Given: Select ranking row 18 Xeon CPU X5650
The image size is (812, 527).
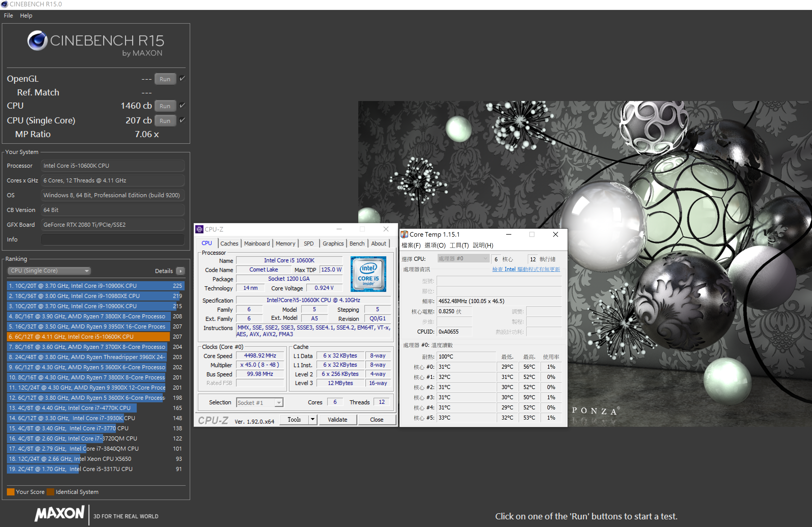Looking at the screenshot, I should pyautogui.click(x=95, y=459).
